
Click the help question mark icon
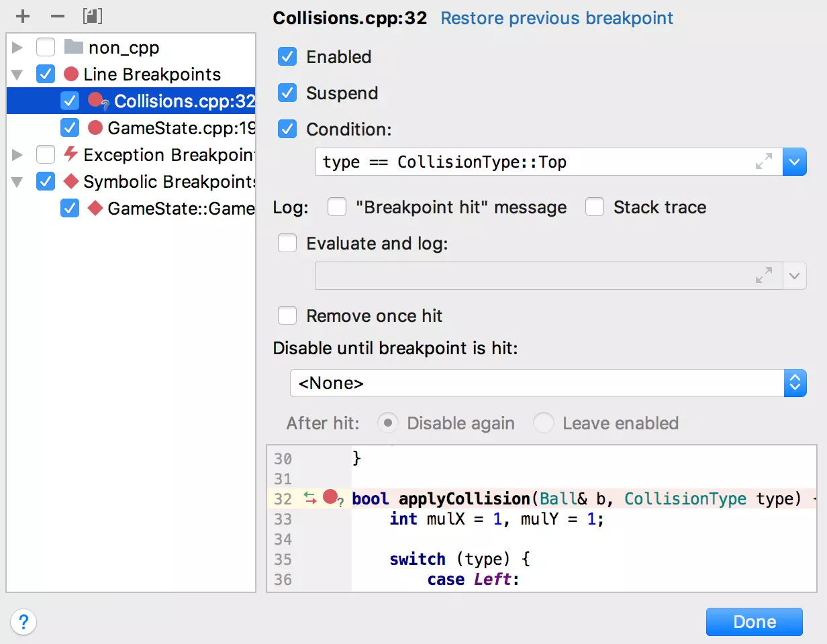point(23,621)
